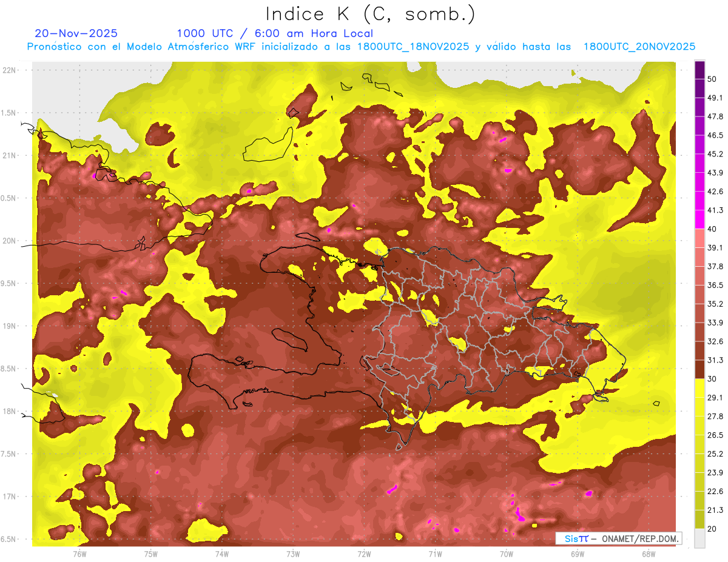The height and width of the screenshot is (562, 728).
Task: Click the salmon legend swatch between 39.1 and 40
Action: [700, 238]
